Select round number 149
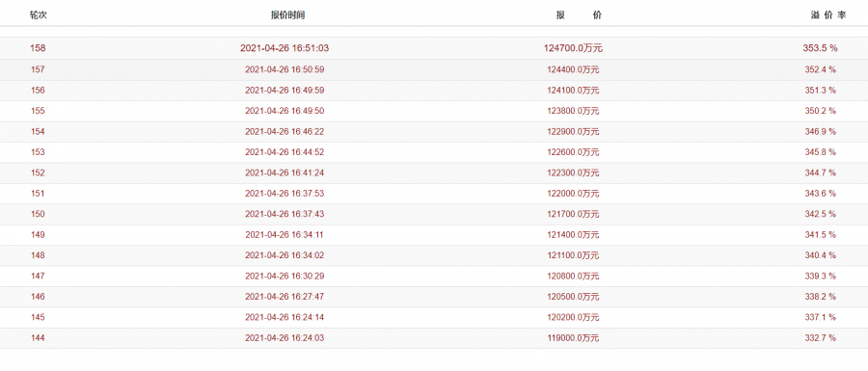 (x=39, y=234)
